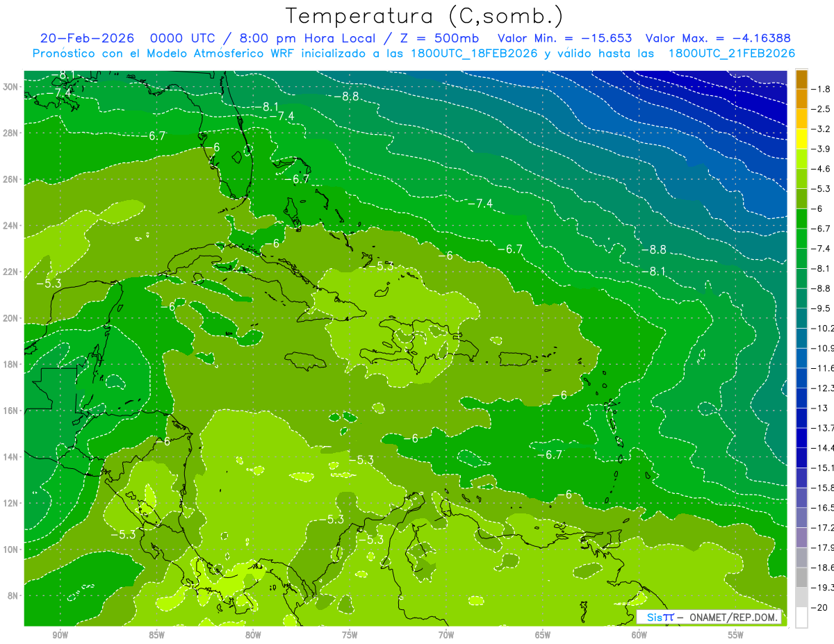Click purple swatch between -16.5 and -17.2

pyautogui.click(x=801, y=518)
